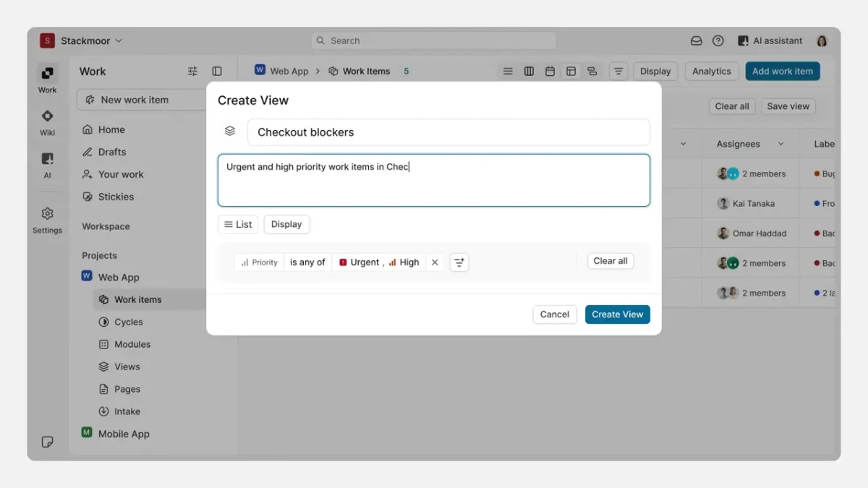Click the Create View button
Viewport: 868px width, 488px height.
618,314
